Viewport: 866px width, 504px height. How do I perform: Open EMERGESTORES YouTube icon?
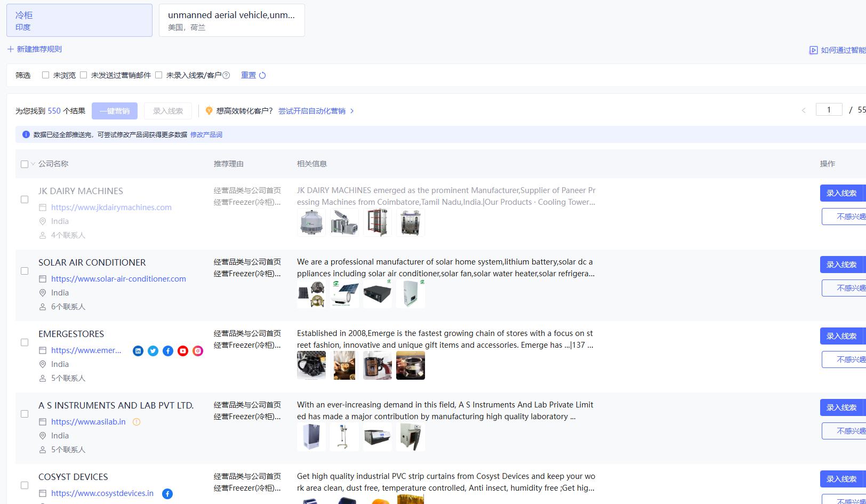(183, 351)
